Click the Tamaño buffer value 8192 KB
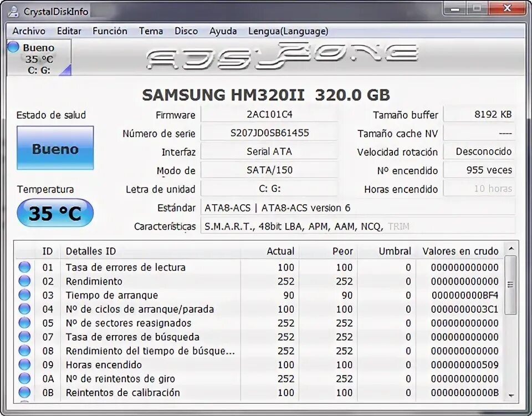Screen dimensions: 532x416 [479, 114]
